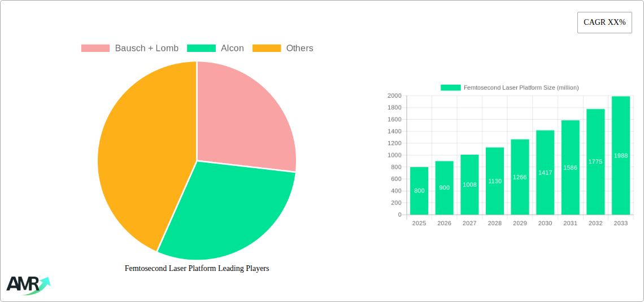
Task: Click the 2028 bar showing 1130
Action: click(494, 181)
